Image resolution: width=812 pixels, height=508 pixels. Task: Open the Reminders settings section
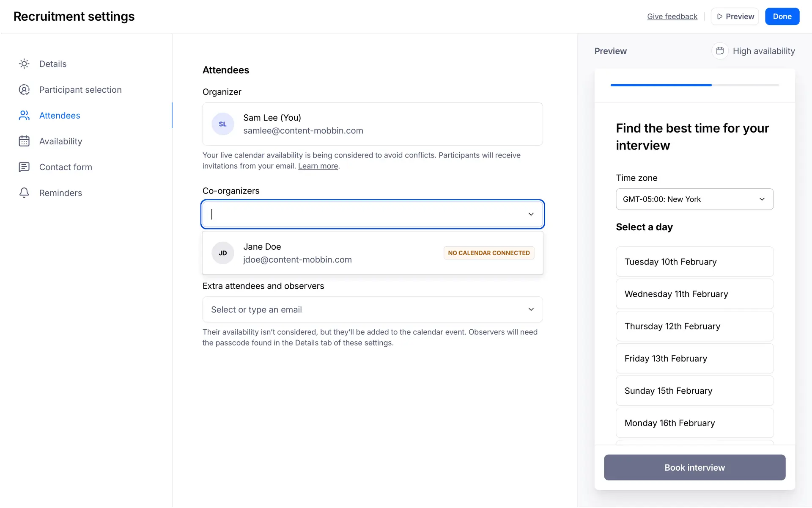[60, 193]
